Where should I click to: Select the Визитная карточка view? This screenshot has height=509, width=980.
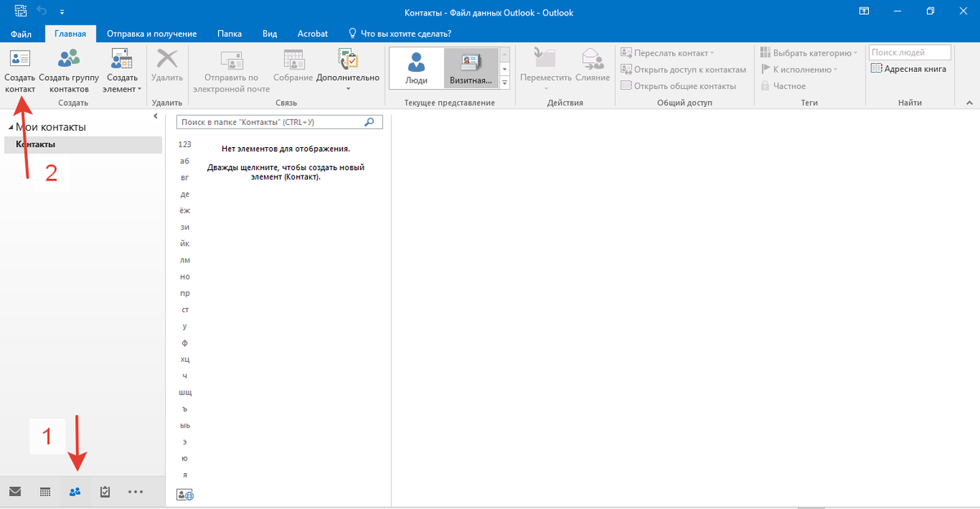(471, 68)
